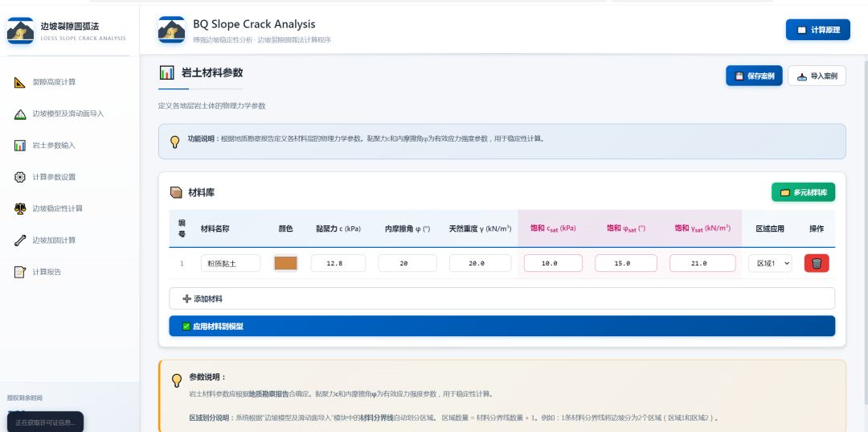
Task: Click the 饱和 γ field showing 21.0
Action: pos(702,263)
